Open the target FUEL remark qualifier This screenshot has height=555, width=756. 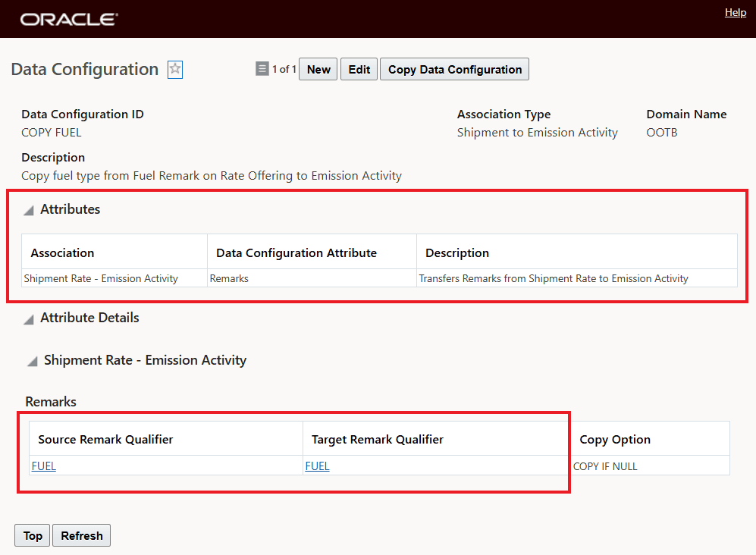click(x=317, y=466)
